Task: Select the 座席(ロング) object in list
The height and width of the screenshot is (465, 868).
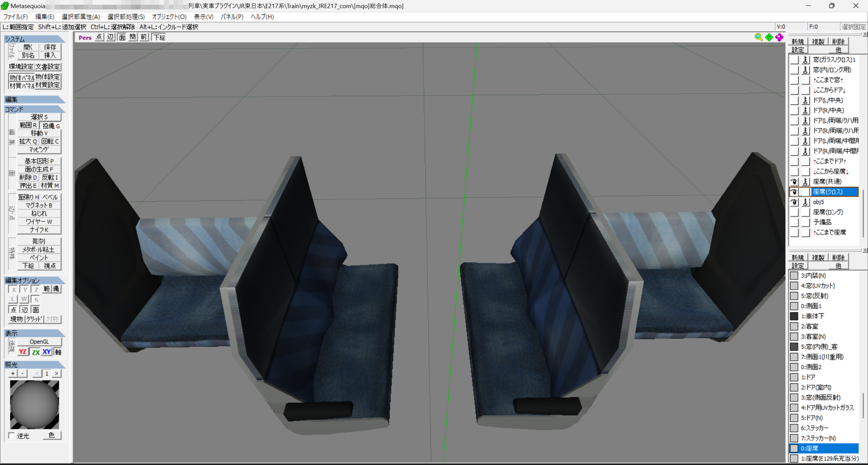Action: [x=828, y=212]
